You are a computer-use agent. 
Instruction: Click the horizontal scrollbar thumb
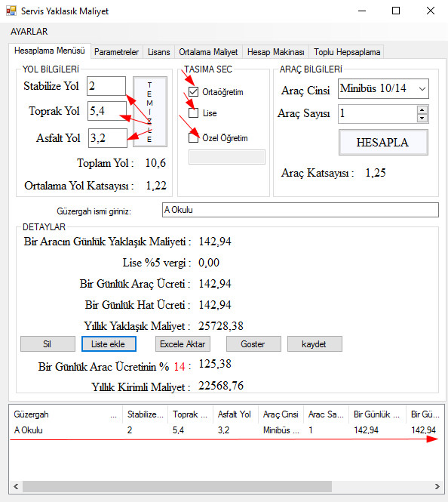176,487
